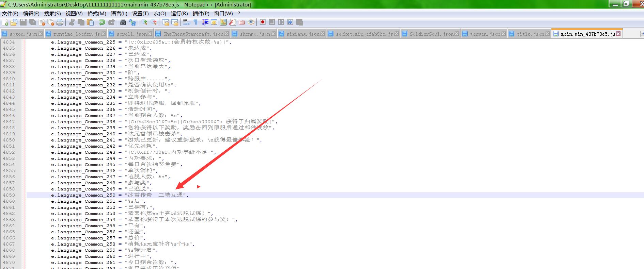Toggle the monitoring eye icon
The width and height of the screenshot is (644, 269).
pos(251,22)
